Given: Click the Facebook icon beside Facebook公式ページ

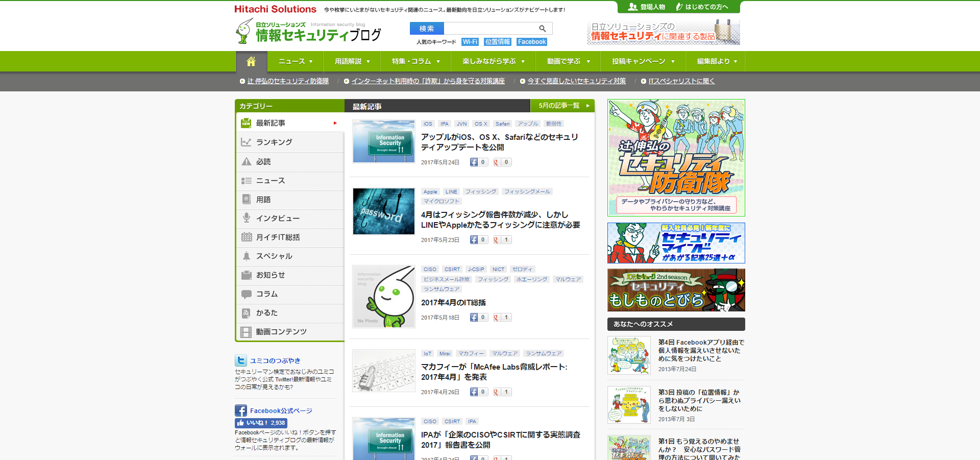Looking at the screenshot, I should coord(241,410).
